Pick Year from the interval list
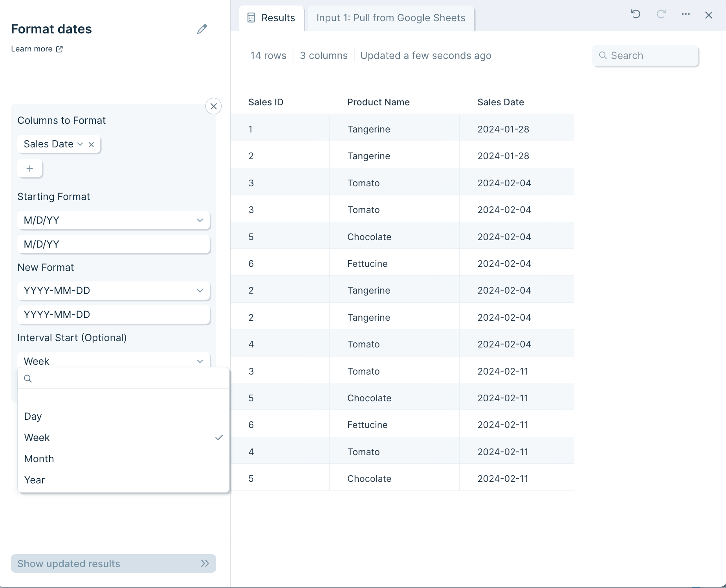 click(x=35, y=480)
